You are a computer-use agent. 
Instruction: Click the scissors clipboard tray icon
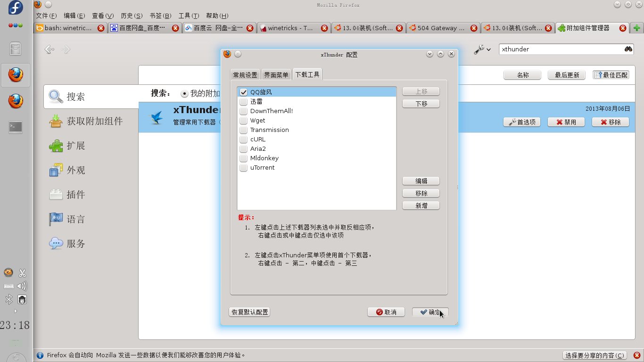[x=22, y=273]
